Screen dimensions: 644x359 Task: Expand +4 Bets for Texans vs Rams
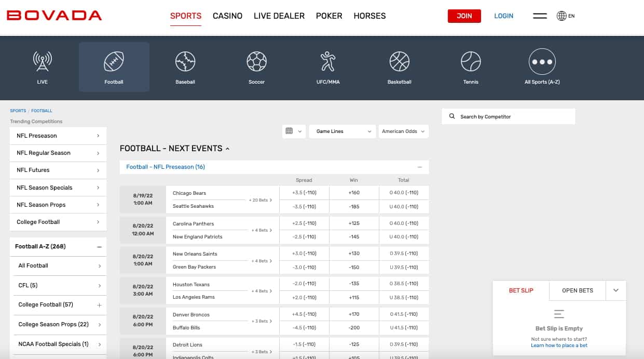pos(262,291)
